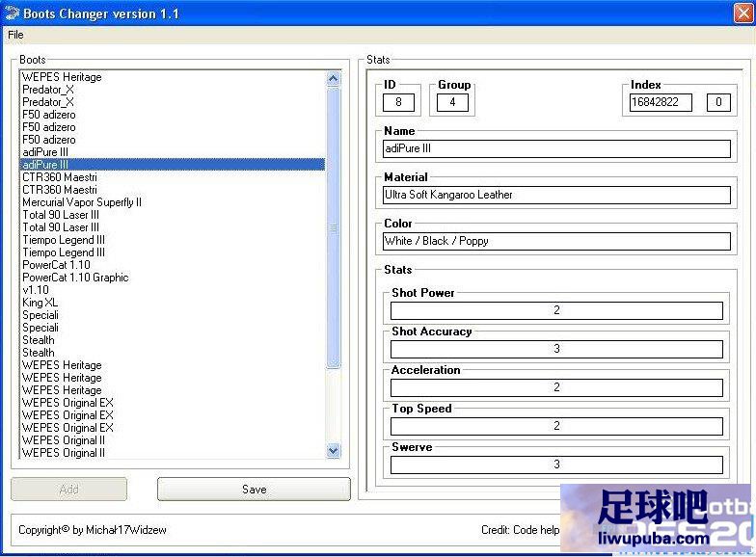The width and height of the screenshot is (756, 557).
Task: Click the small Index field showing 0
Action: click(718, 102)
